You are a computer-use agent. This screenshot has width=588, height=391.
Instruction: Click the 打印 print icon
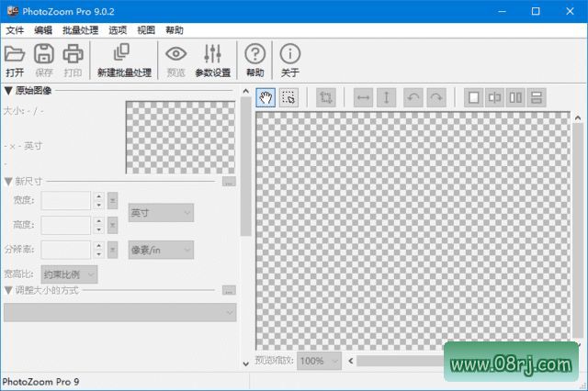73,60
